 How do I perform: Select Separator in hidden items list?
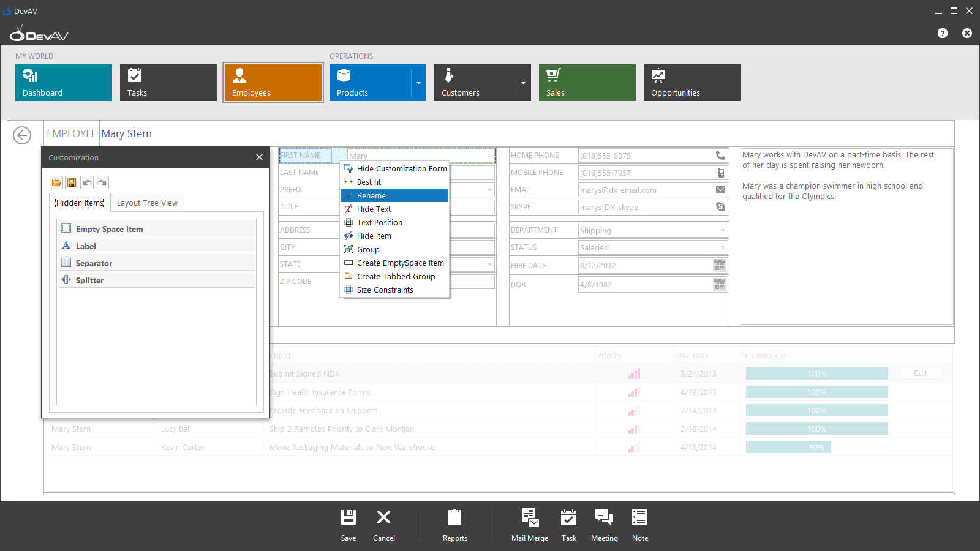157,263
